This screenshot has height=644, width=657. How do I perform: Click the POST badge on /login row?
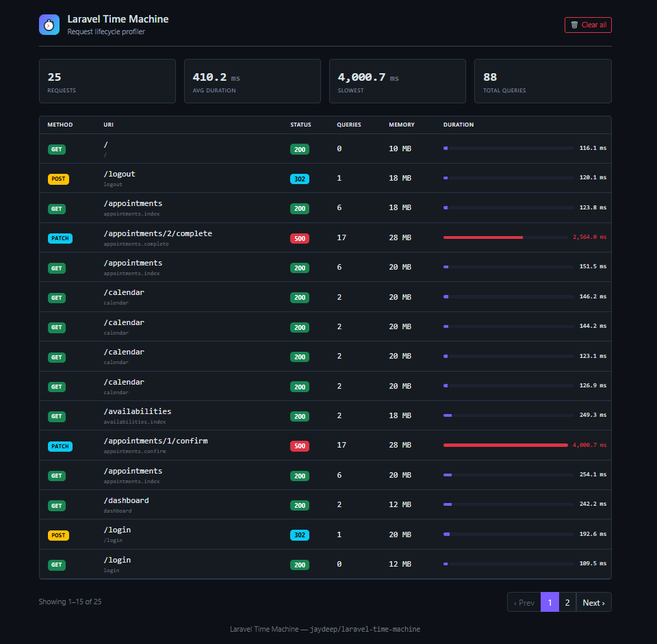[58, 535]
